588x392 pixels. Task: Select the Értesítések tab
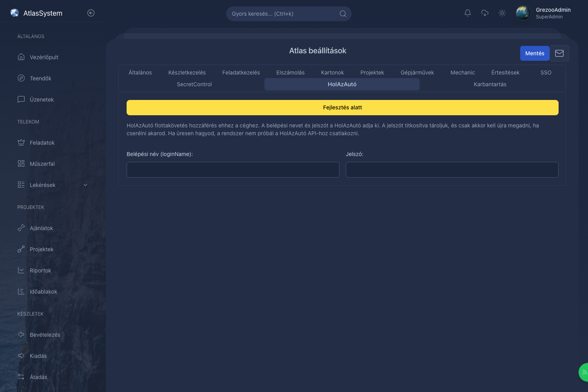tap(505, 73)
